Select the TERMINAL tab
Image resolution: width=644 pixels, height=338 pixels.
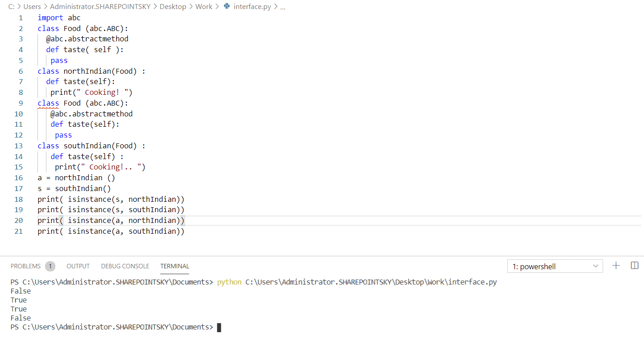[x=175, y=266]
